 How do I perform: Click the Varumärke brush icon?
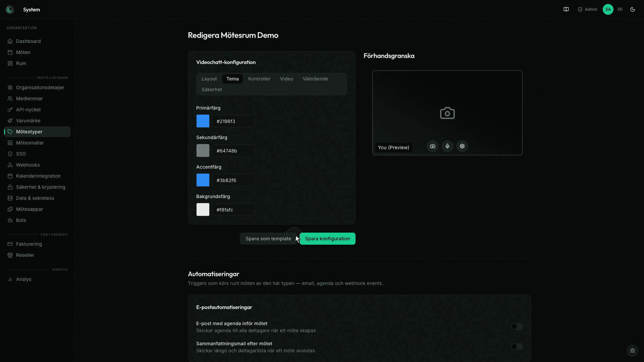pyautogui.click(x=10, y=121)
